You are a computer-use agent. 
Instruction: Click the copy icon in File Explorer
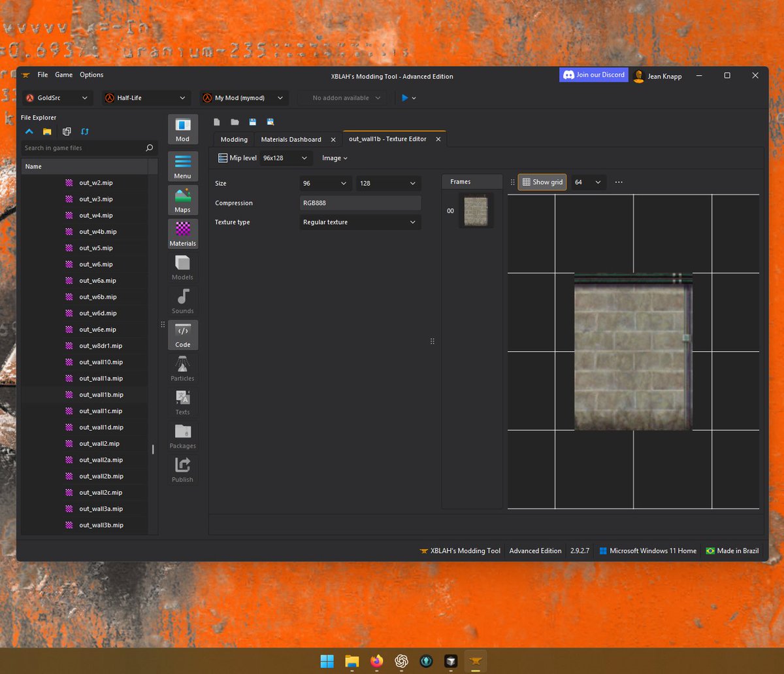click(66, 131)
